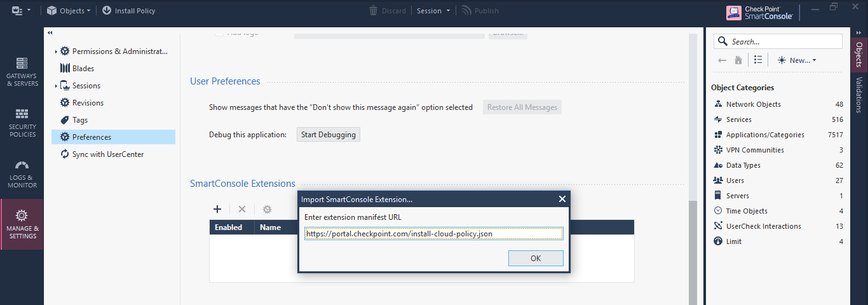This screenshot has height=305, width=868.
Task: Click the Publish broadcast icon
Action: point(466,10)
